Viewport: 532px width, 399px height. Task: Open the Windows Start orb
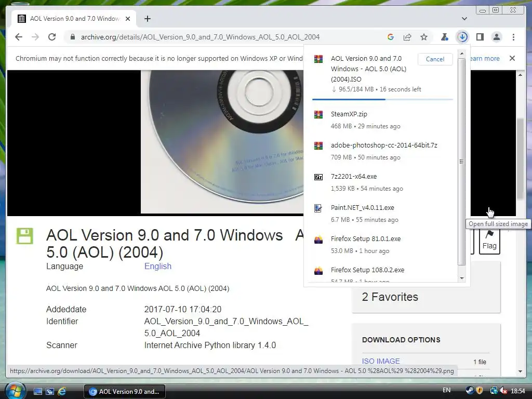click(15, 391)
